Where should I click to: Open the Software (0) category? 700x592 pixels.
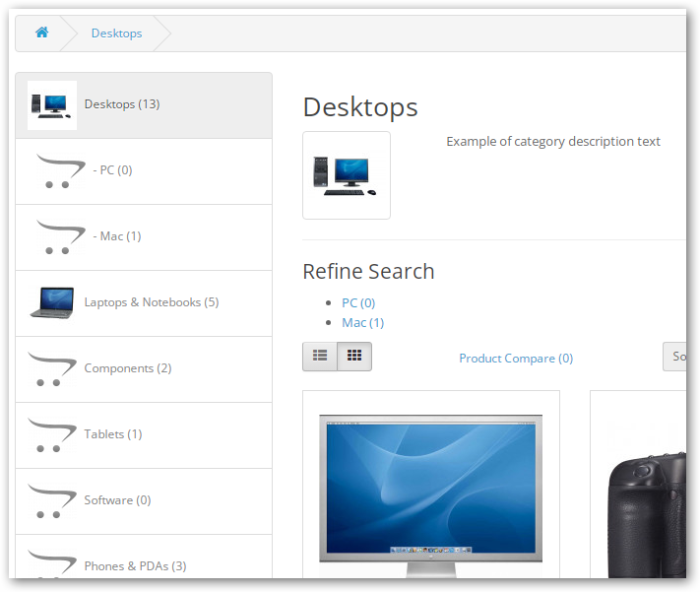click(x=144, y=501)
